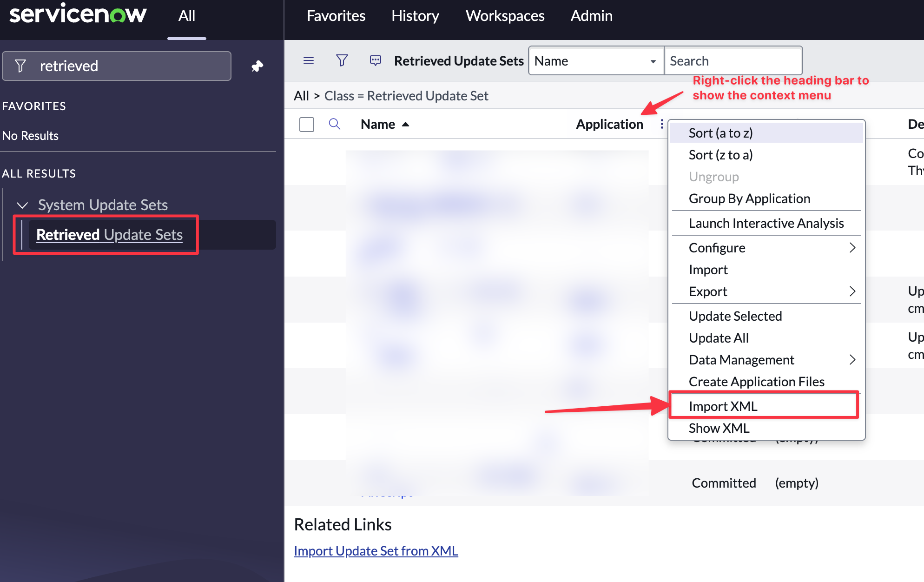Viewport: 924px width, 582px height.
Task: Choose Sort (a to z)
Action: tap(767, 133)
